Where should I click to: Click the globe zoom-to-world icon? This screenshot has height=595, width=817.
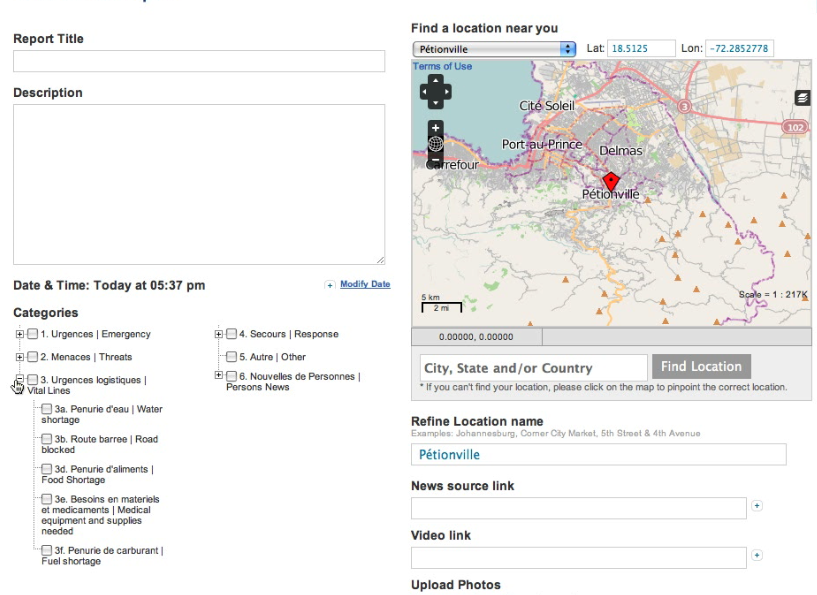coord(435,144)
